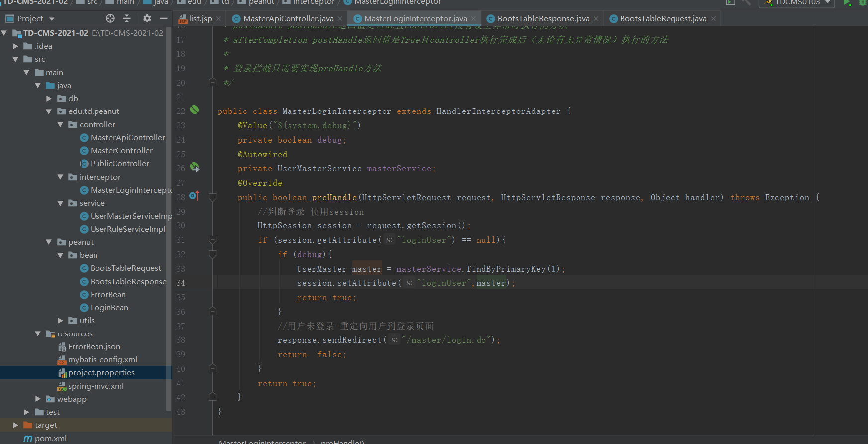Screen dimensions: 868x444
Task: Select MasterLoginInterceptor.java tab
Action: (x=415, y=18)
